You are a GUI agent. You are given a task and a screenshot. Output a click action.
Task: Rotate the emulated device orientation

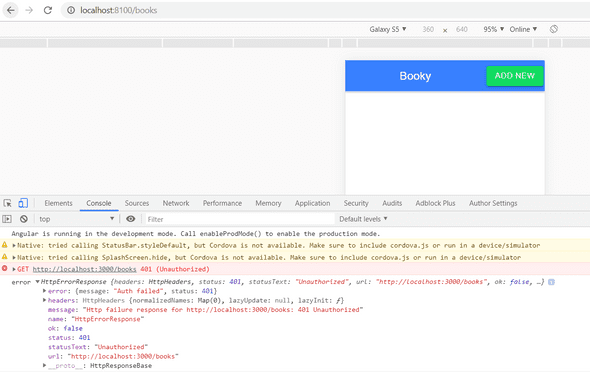554,29
